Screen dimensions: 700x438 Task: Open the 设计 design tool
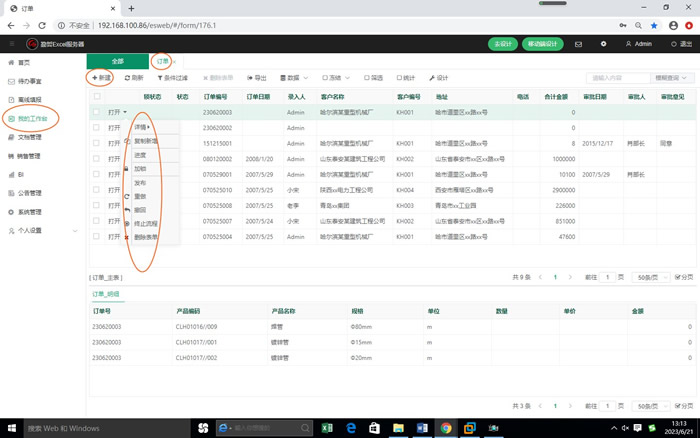pos(438,77)
